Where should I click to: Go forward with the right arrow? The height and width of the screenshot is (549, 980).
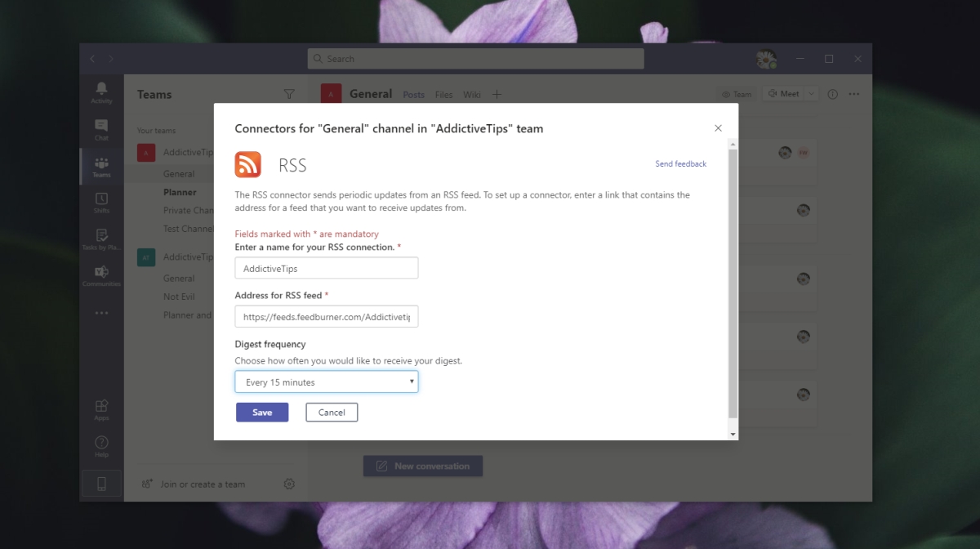click(111, 59)
